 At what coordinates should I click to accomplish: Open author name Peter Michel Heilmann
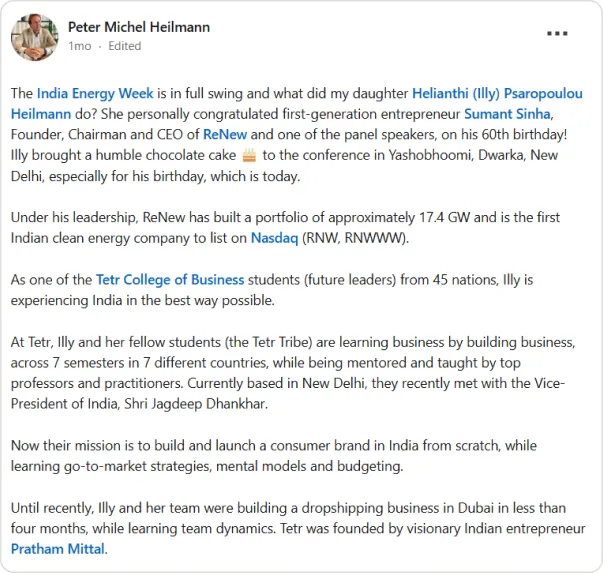[138, 27]
